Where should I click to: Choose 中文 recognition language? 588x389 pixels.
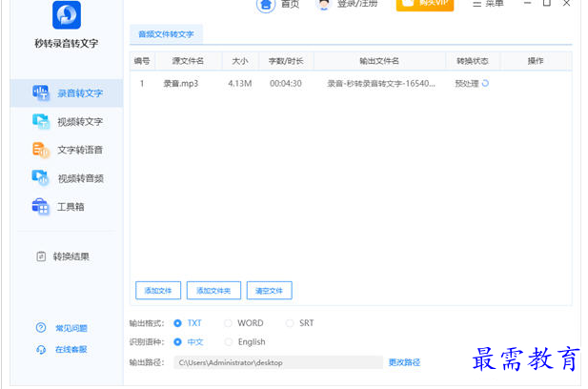click(x=178, y=341)
